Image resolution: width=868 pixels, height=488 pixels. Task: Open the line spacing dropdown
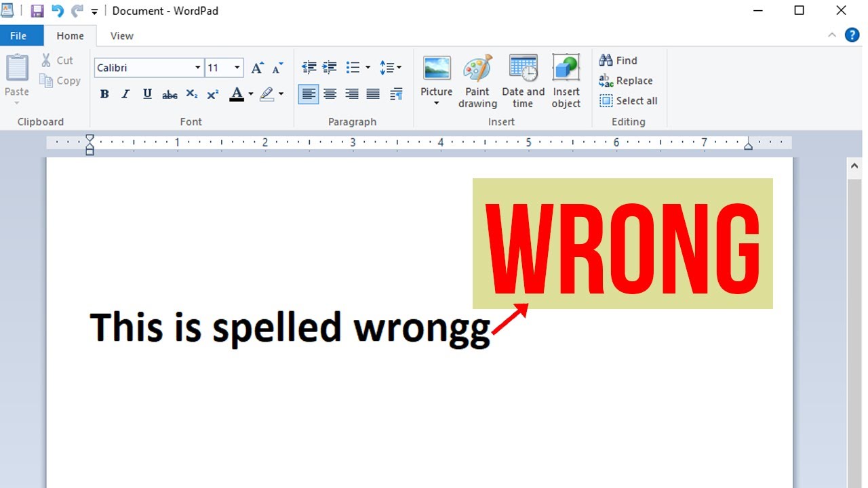tap(390, 68)
